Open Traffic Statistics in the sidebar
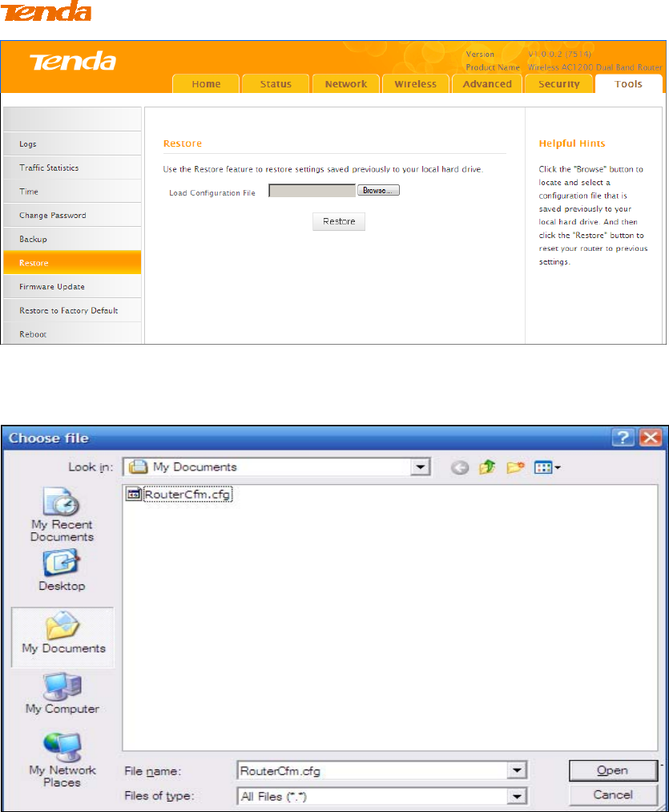Viewport: 669px width, 812px height. click(x=72, y=168)
